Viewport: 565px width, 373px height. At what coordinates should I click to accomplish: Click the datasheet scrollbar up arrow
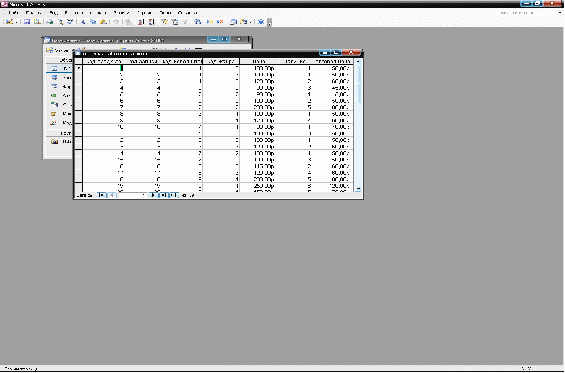358,62
